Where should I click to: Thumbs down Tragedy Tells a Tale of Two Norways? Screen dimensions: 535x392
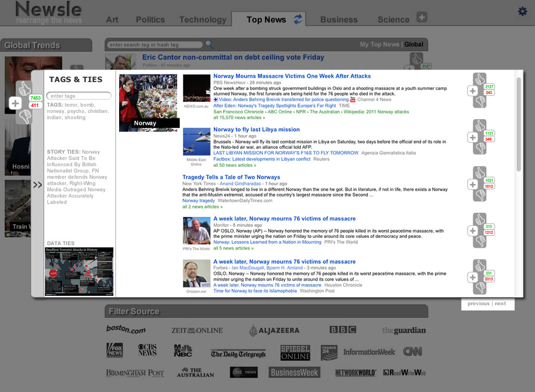[x=480, y=194]
